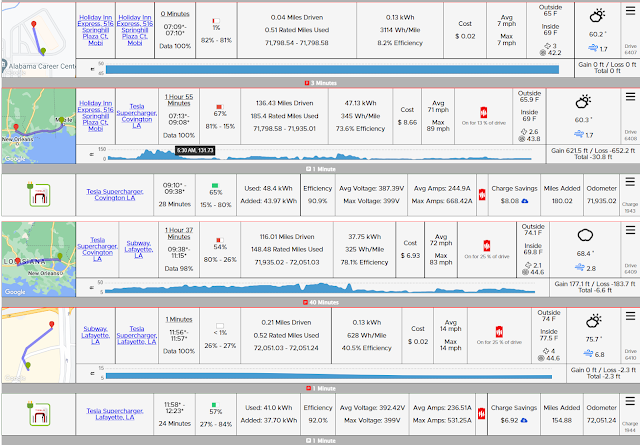Click the partly sunny weather icon above 60.2°
This screenshot has width=640, height=445.
[x=597, y=16]
